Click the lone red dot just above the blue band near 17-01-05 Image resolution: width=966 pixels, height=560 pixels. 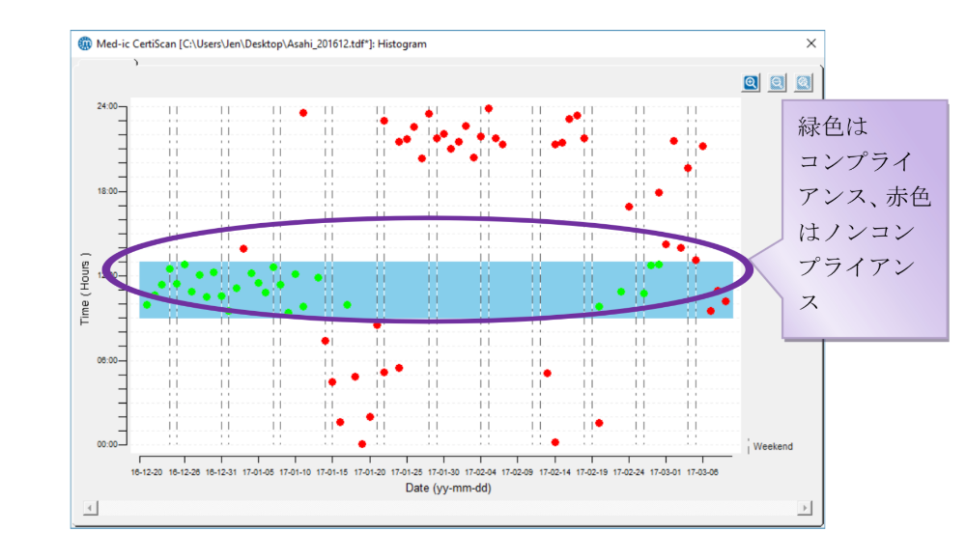[x=243, y=249]
